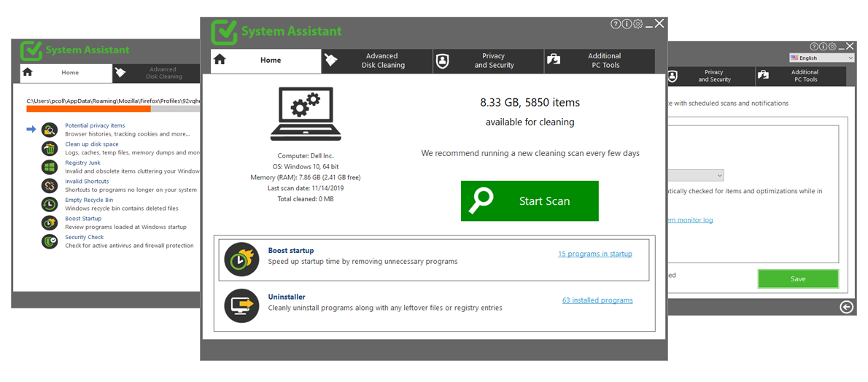
Task: Open Privacy and Security tab in right window
Action: 711,76
